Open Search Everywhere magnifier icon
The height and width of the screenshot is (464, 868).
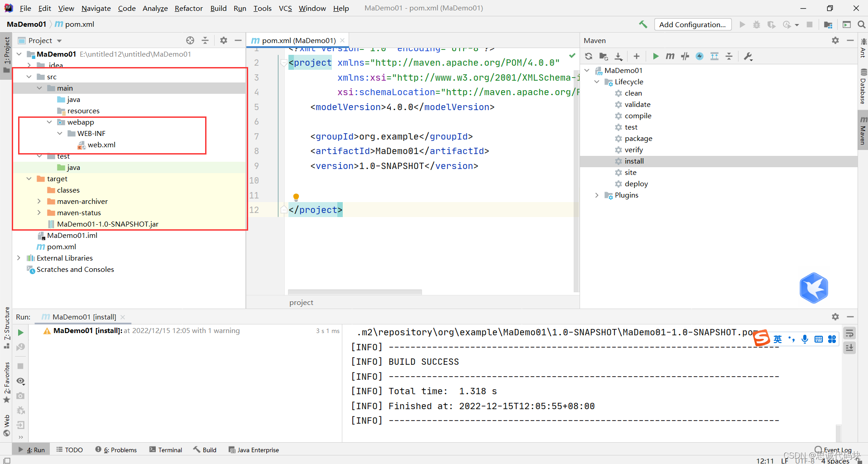point(861,24)
